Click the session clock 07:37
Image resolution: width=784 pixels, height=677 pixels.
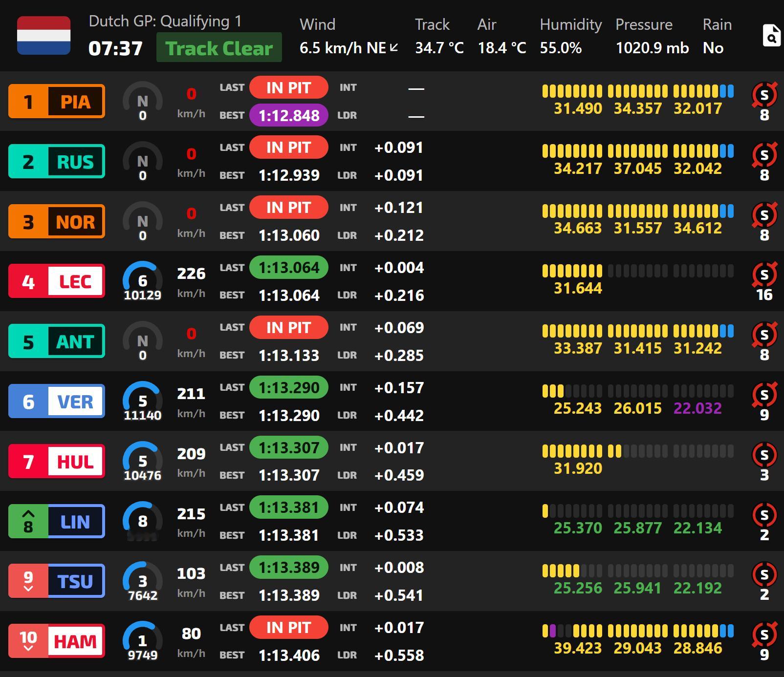[x=115, y=48]
